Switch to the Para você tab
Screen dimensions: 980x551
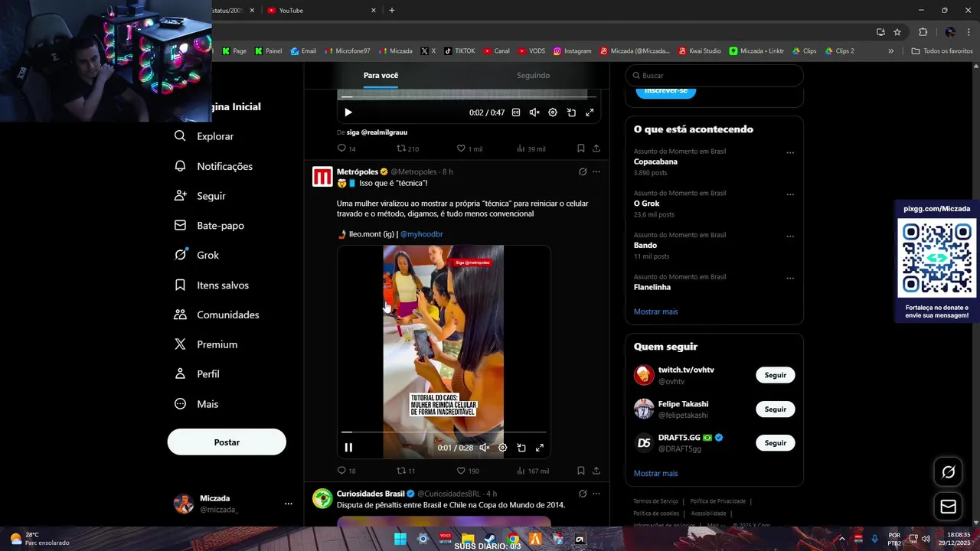pyautogui.click(x=381, y=75)
